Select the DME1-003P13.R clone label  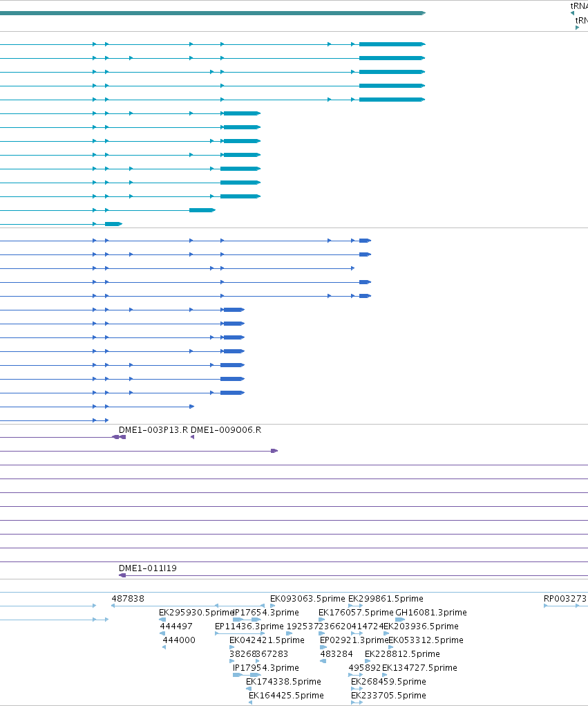(x=153, y=430)
